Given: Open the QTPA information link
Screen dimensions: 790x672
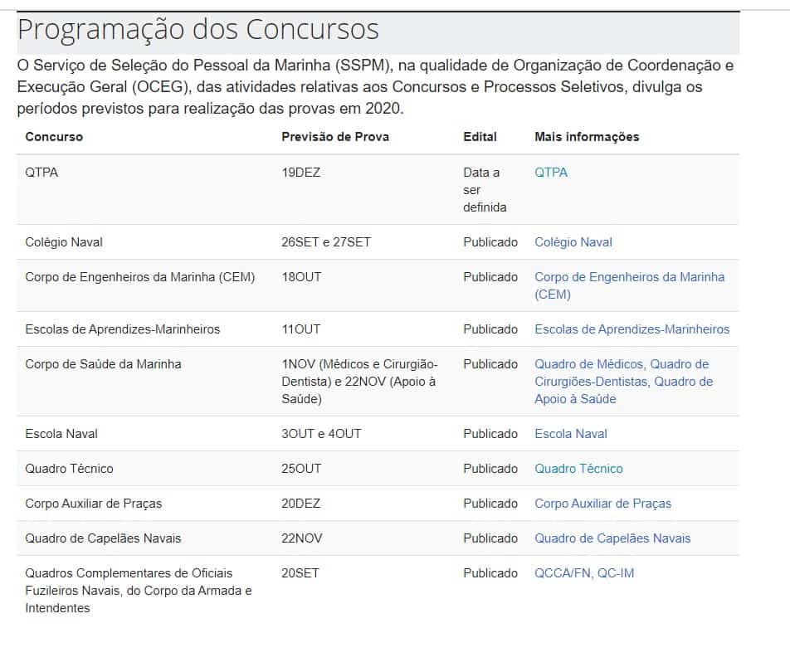Looking at the screenshot, I should coord(551,173).
